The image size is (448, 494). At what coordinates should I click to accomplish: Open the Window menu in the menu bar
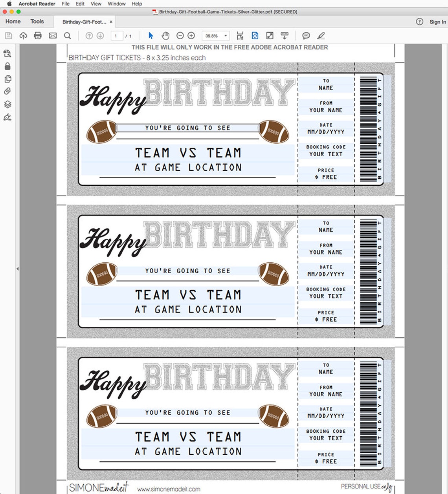pos(116,4)
